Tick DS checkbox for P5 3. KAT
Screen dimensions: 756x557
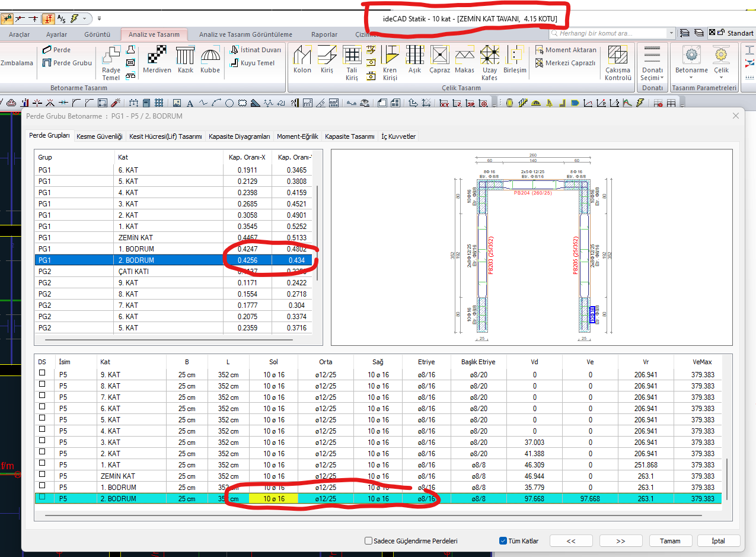(42, 441)
